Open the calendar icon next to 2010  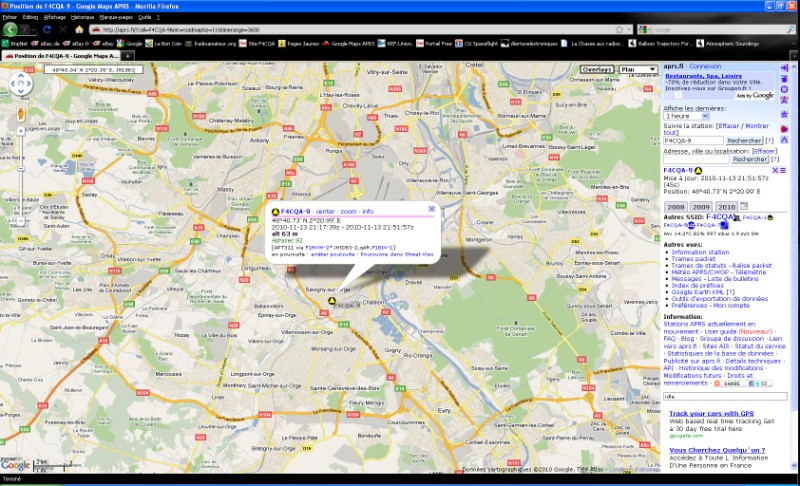pos(744,206)
